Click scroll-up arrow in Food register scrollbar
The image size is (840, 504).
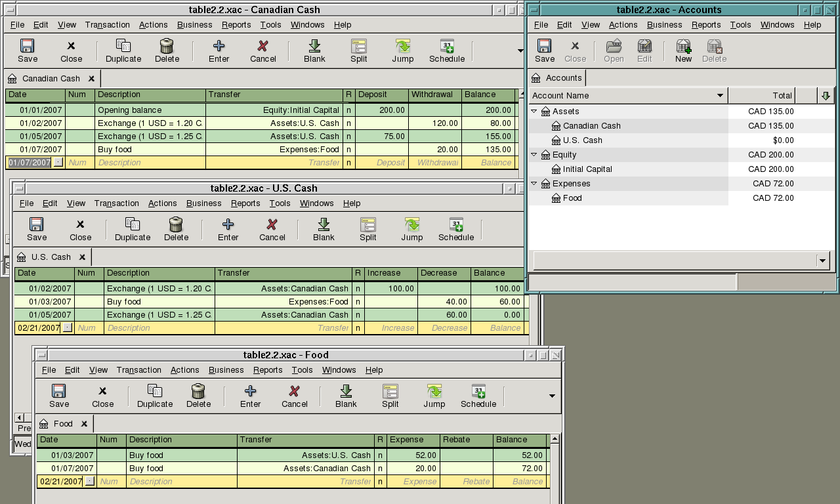point(555,438)
